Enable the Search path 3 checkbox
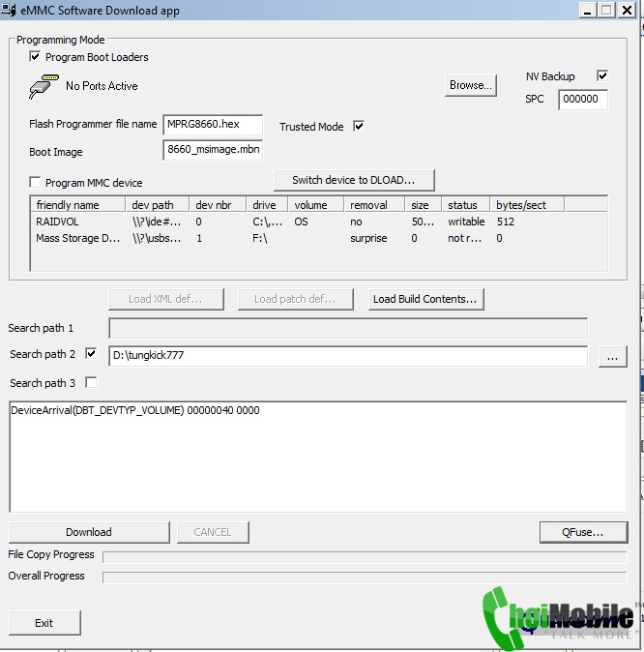 [x=91, y=383]
